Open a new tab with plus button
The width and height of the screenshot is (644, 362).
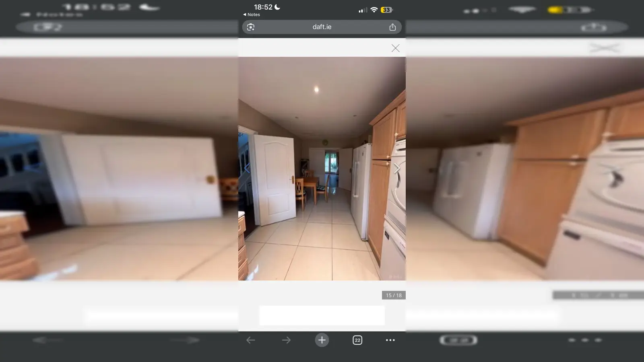[x=322, y=340]
